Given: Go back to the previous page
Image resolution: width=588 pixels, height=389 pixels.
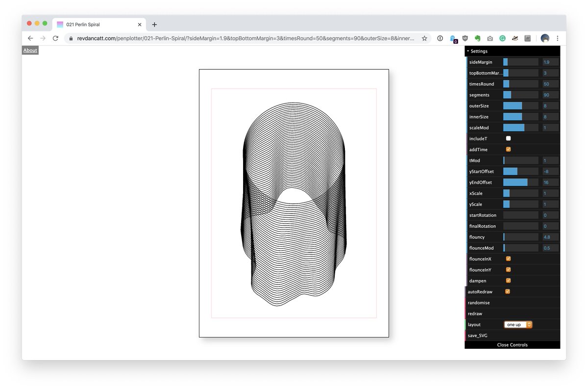Looking at the screenshot, I should pyautogui.click(x=30, y=38).
